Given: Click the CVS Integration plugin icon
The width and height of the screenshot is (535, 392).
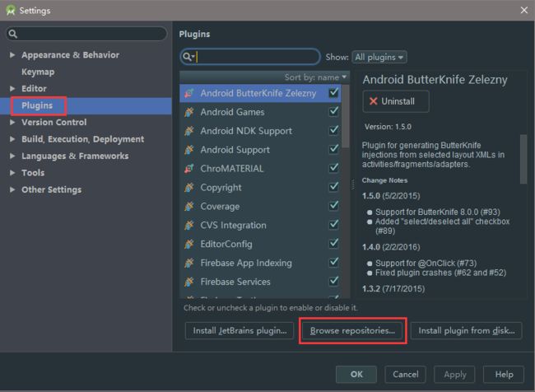Looking at the screenshot, I should (x=189, y=225).
